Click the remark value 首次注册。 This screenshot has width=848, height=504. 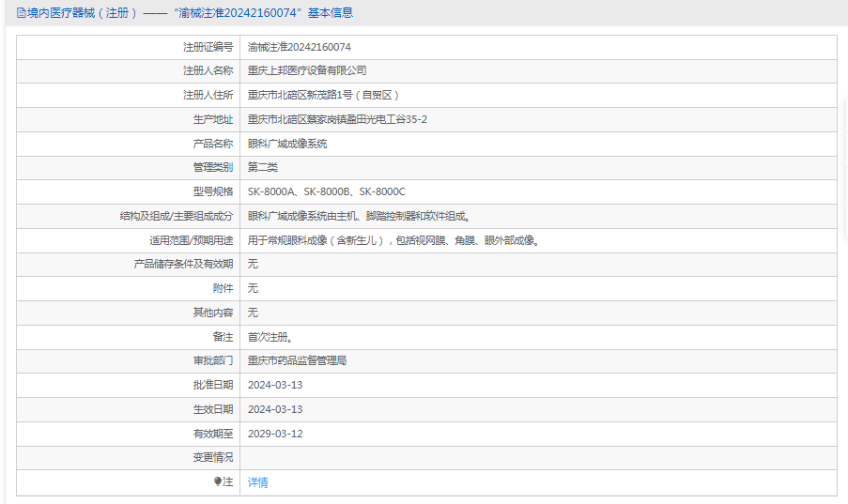(270, 337)
